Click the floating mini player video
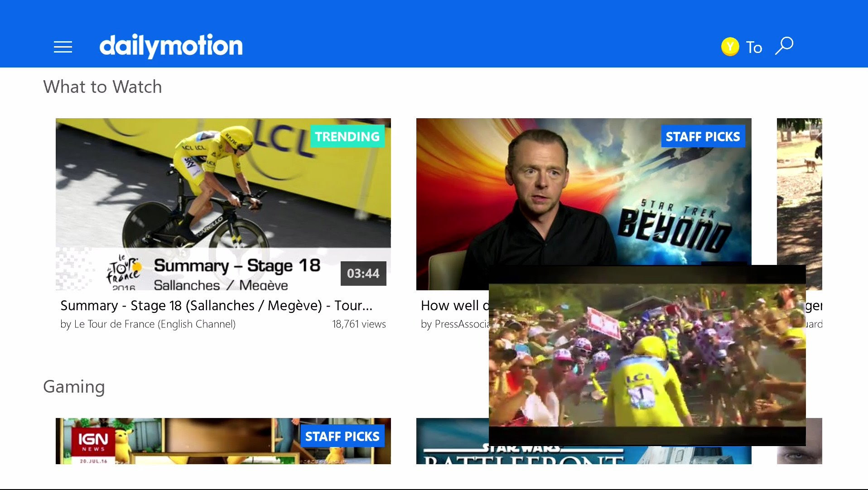868x490 pixels. point(647,355)
